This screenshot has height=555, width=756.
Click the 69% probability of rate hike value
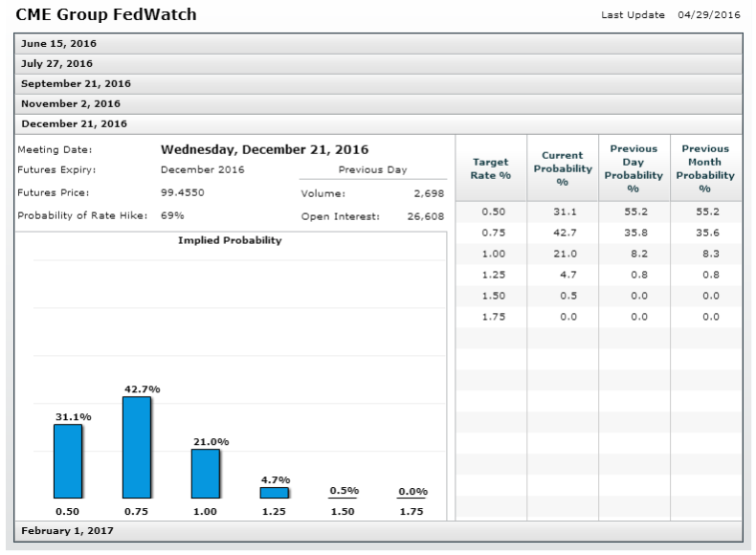172,215
